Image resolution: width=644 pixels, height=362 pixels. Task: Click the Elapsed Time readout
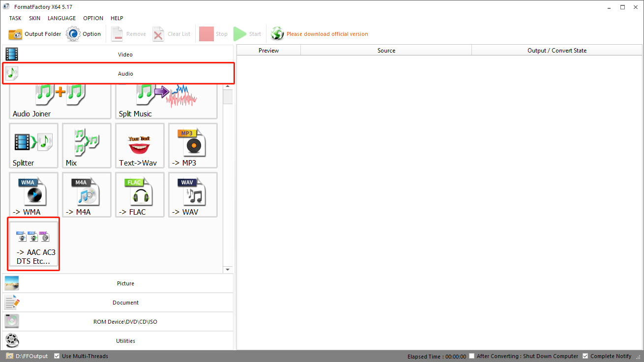click(x=437, y=356)
